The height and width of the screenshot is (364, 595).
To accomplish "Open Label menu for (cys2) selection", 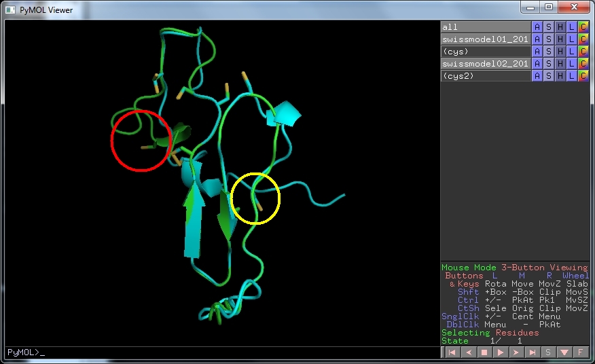I will (x=572, y=76).
